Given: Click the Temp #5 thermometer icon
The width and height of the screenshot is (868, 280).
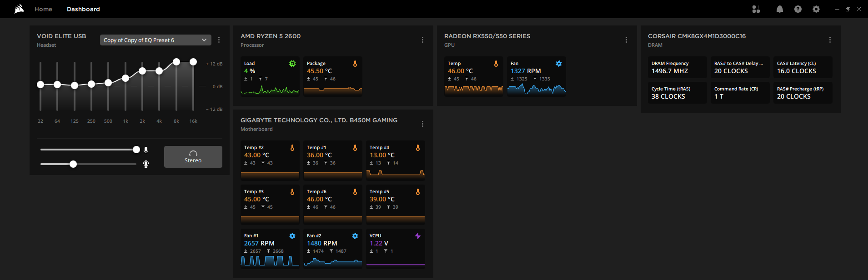Looking at the screenshot, I should coord(418,192).
